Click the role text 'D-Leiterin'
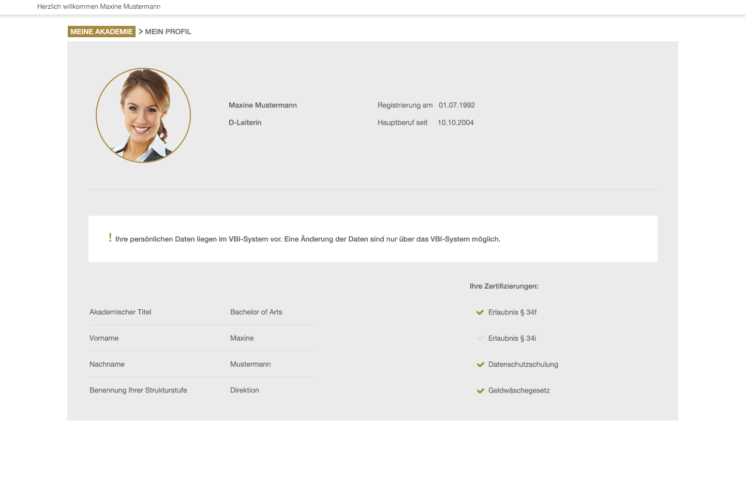The height and width of the screenshot is (497, 745). pyautogui.click(x=245, y=123)
